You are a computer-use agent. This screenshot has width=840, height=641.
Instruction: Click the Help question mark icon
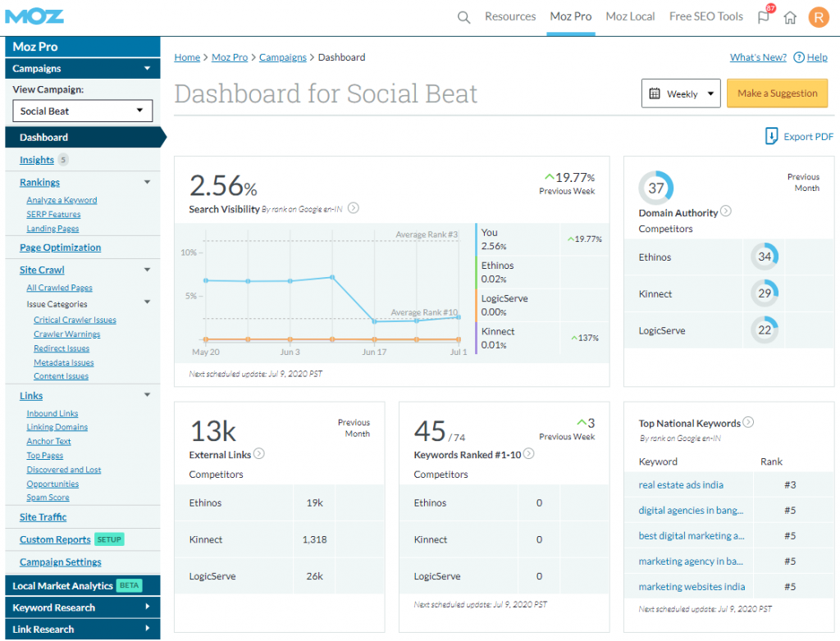(x=799, y=57)
